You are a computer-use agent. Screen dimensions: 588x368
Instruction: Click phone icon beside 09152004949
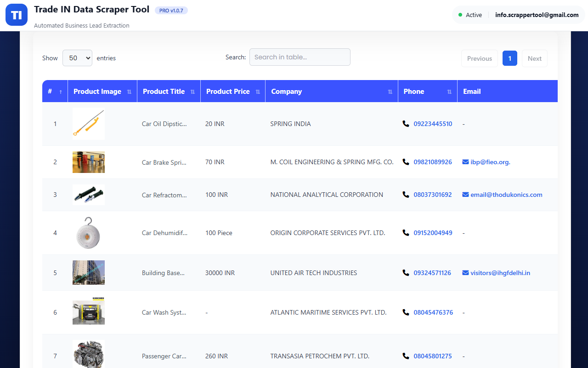406,233
